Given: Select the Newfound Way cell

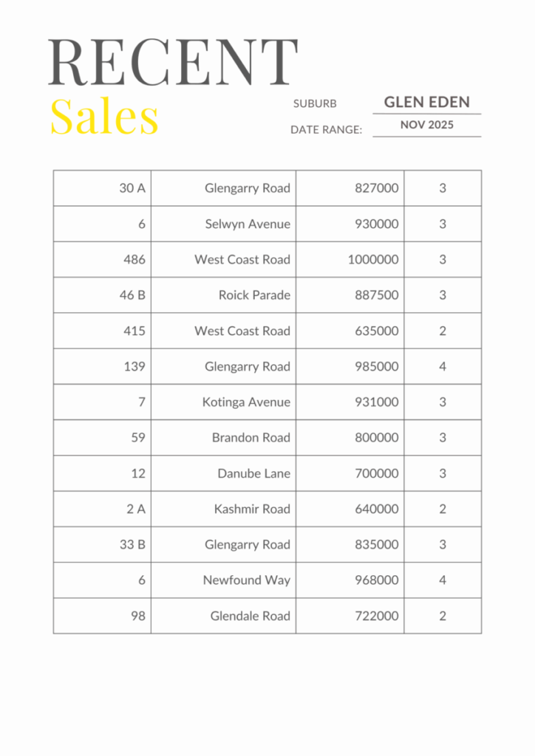Looking at the screenshot, I should (x=247, y=580).
